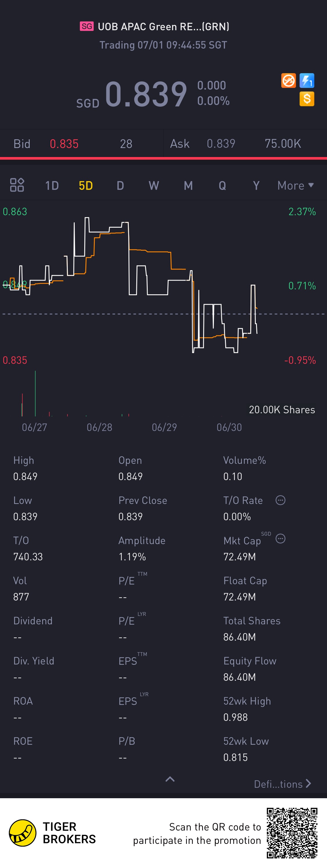327x868 pixels.
Task: Tap the Tiger Brokers logo
Action: (x=23, y=833)
